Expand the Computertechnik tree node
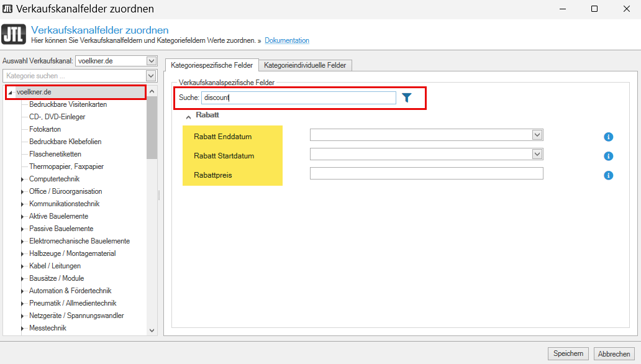This screenshot has width=641, height=364. (23, 180)
